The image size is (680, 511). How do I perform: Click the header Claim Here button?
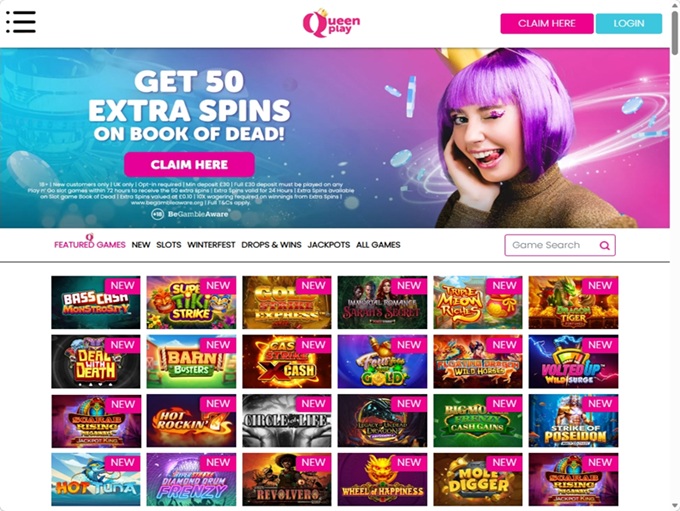pos(547,23)
